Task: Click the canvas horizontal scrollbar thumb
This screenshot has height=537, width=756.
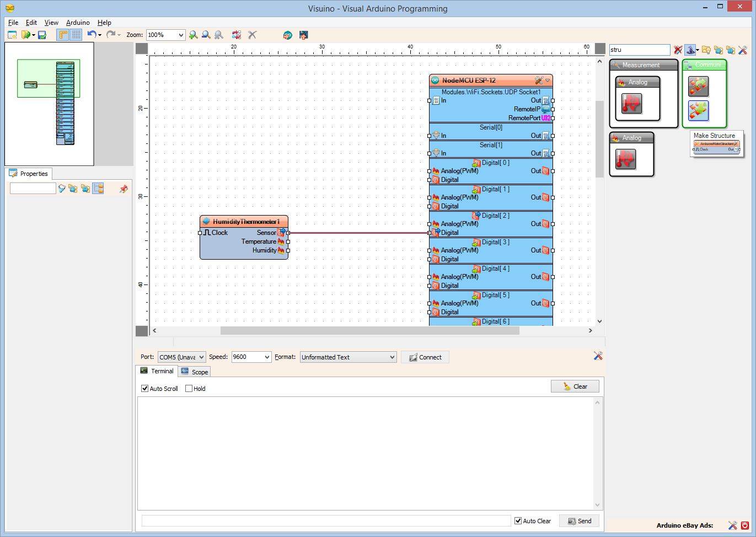Action: click(x=370, y=331)
